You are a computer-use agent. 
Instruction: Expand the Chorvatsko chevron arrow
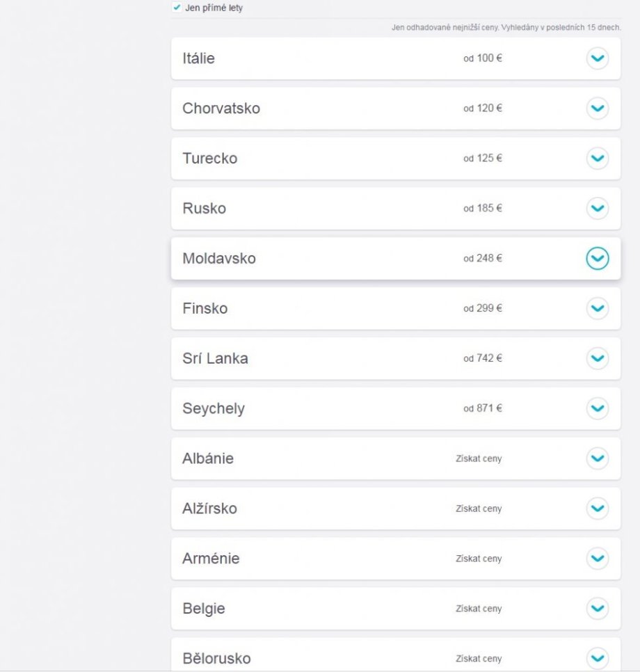[x=597, y=109]
